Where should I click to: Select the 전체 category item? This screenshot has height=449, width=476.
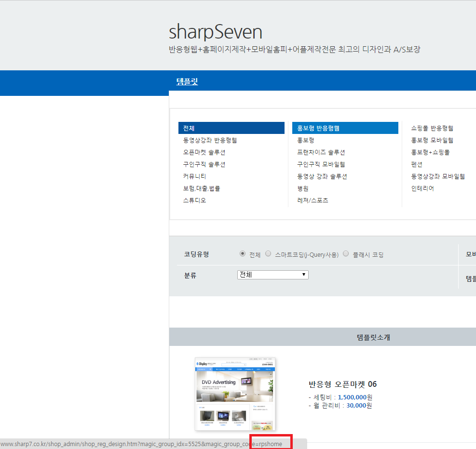pyautogui.click(x=231, y=128)
